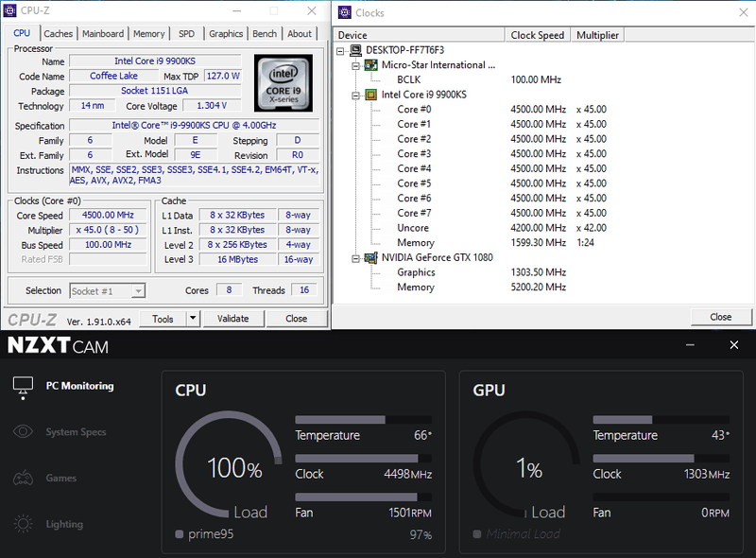Select the Graphics row under NVIDIA GeForce
Viewport: 756px width, 558px height.
click(x=482, y=272)
